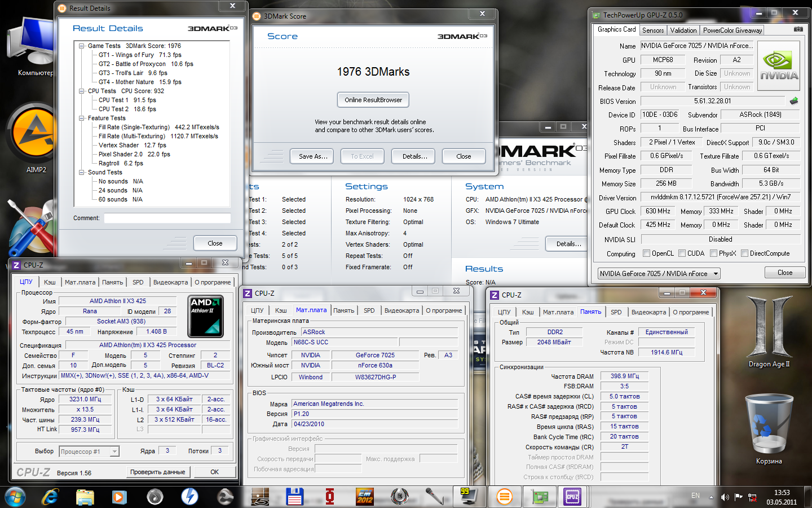Click Close in Result Details window
Screen dimensions: 812x508
pos(215,243)
